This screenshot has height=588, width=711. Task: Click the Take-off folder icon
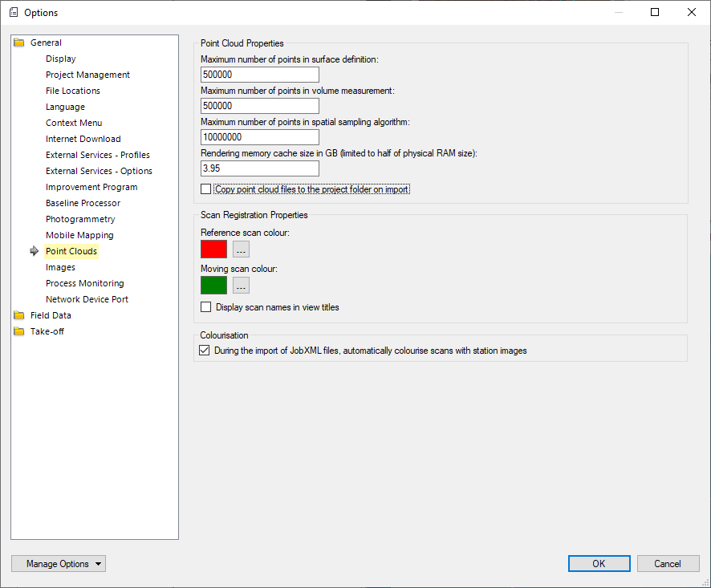pyautogui.click(x=19, y=332)
